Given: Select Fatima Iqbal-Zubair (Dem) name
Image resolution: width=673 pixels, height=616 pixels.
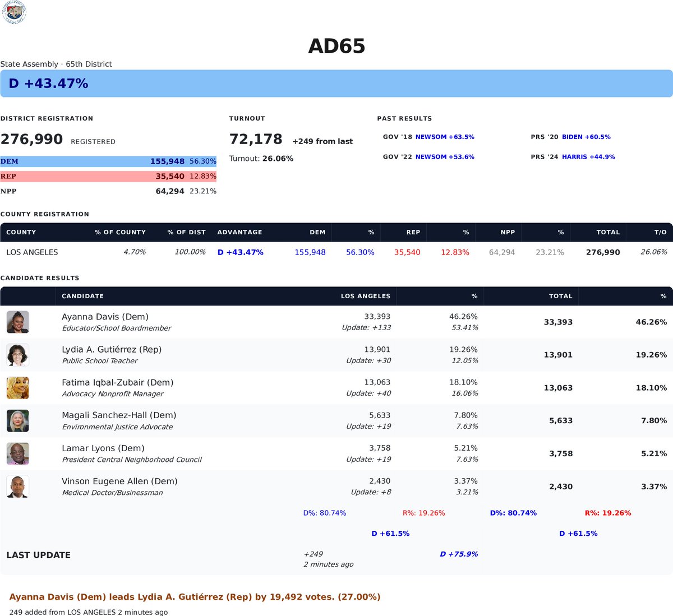Looking at the screenshot, I should click(118, 383).
